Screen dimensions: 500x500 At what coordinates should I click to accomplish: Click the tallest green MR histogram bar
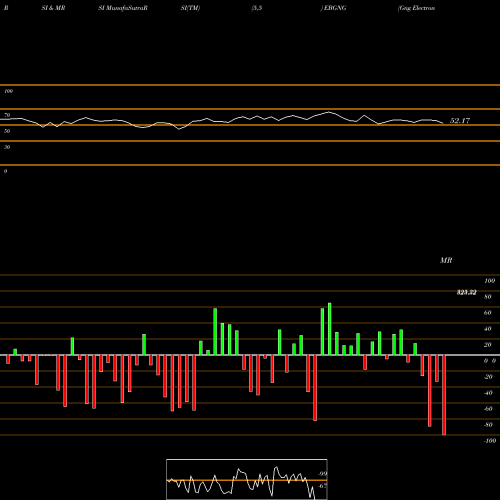(330, 329)
